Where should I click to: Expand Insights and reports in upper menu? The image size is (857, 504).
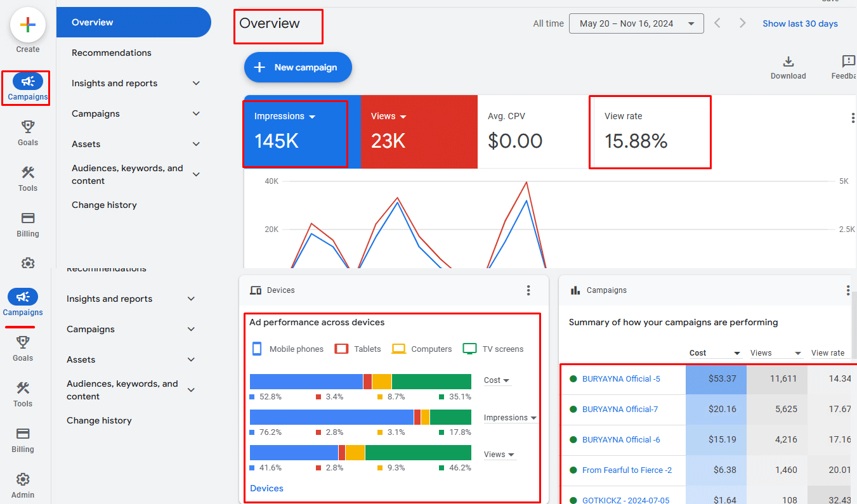point(196,83)
